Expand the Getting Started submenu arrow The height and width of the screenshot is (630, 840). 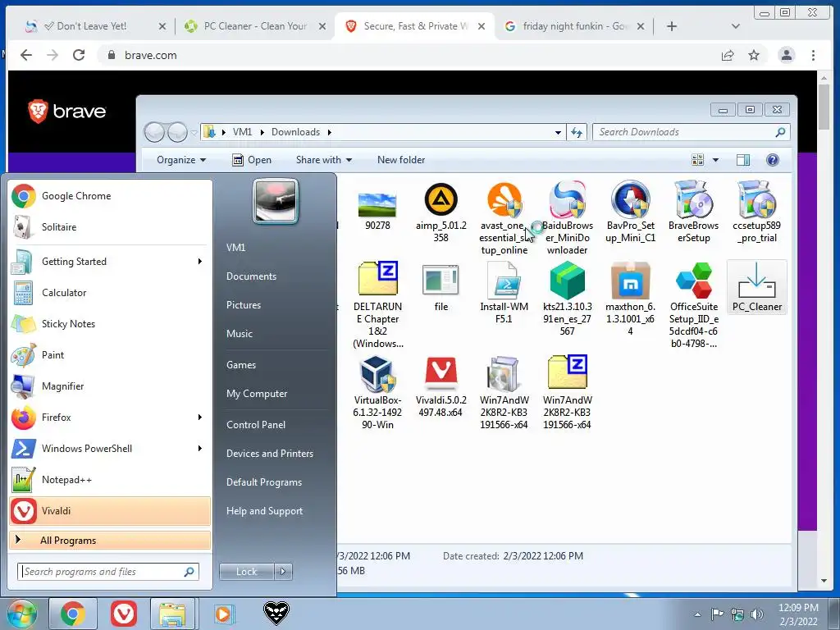point(200,262)
